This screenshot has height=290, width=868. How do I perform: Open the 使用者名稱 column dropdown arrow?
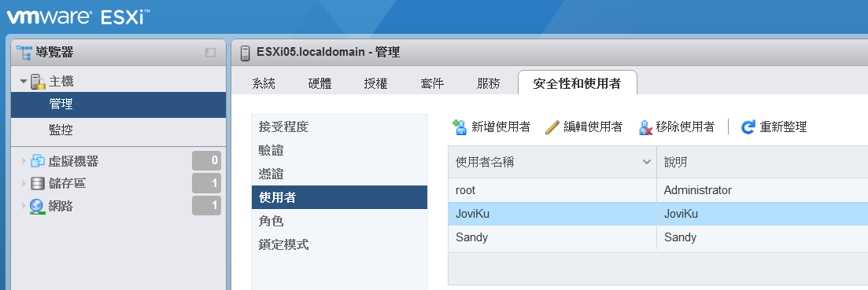coord(646,162)
